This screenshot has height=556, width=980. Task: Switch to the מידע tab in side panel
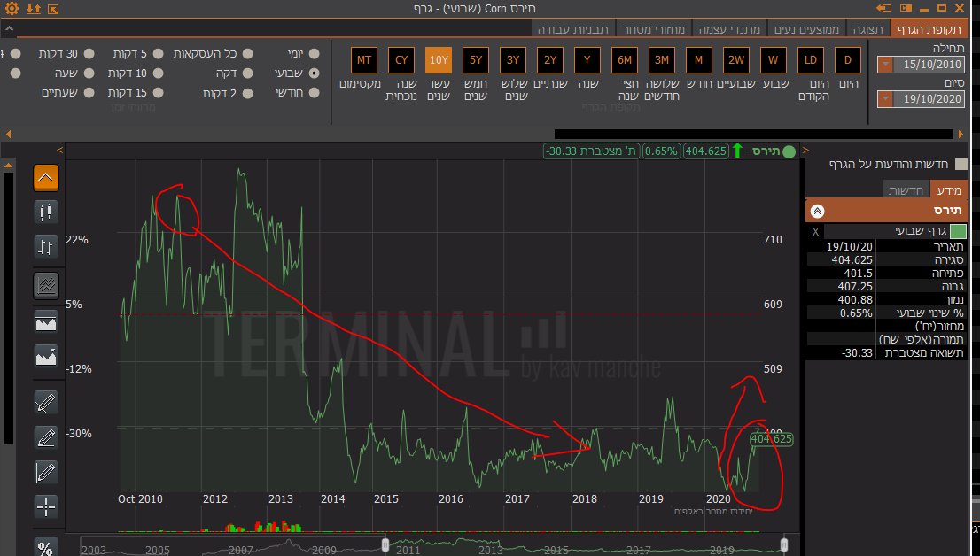(949, 190)
